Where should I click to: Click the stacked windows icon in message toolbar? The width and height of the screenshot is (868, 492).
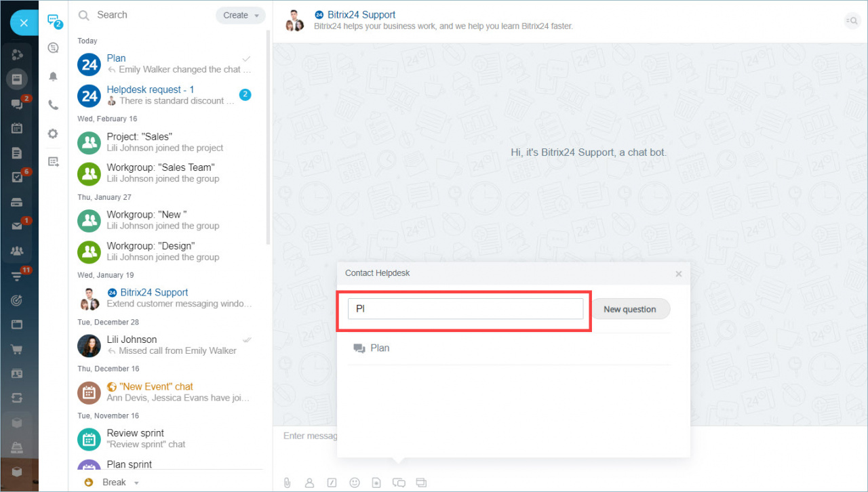421,483
